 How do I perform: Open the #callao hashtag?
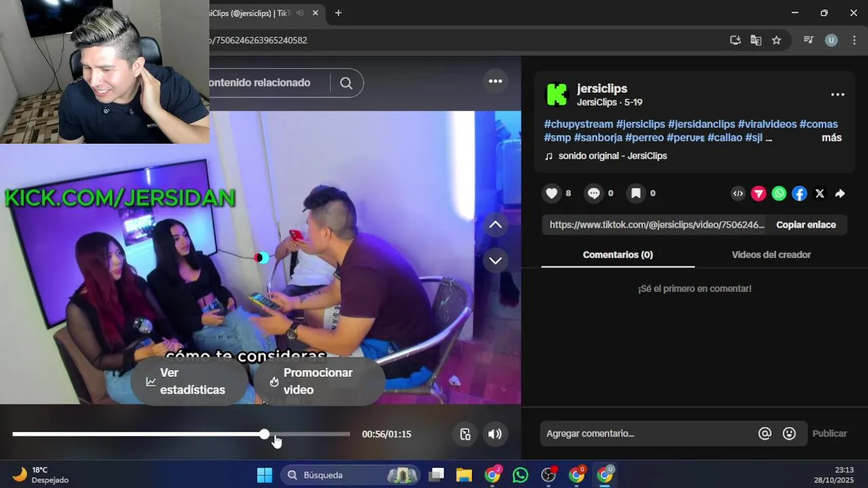725,138
